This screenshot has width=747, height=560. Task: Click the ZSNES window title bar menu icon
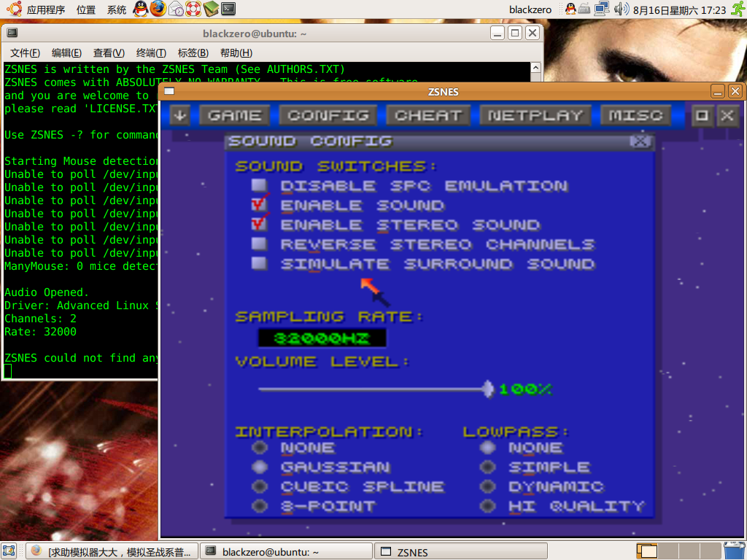169,91
